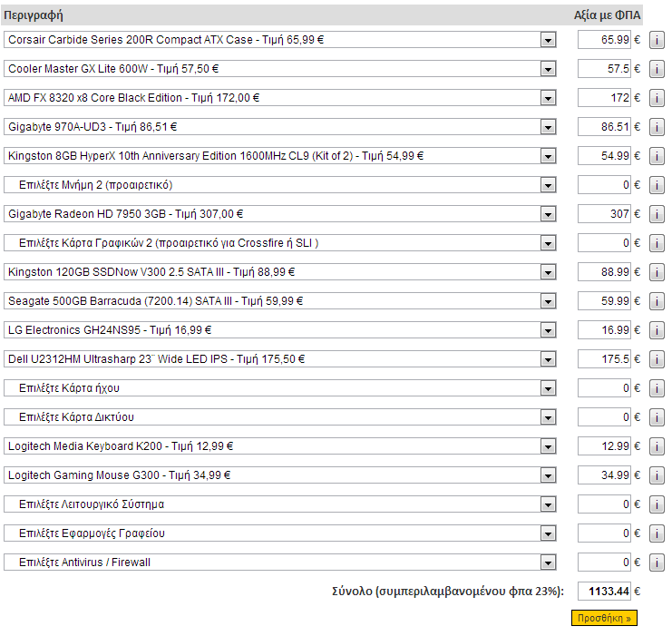Focus the 88.99 price field
Image resolution: width=672 pixels, height=636 pixels.
pyautogui.click(x=604, y=272)
